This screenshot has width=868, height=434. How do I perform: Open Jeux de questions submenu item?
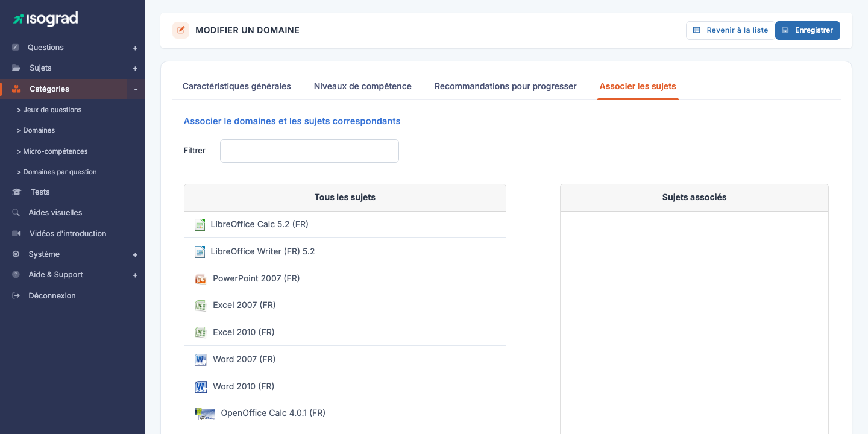tap(49, 110)
